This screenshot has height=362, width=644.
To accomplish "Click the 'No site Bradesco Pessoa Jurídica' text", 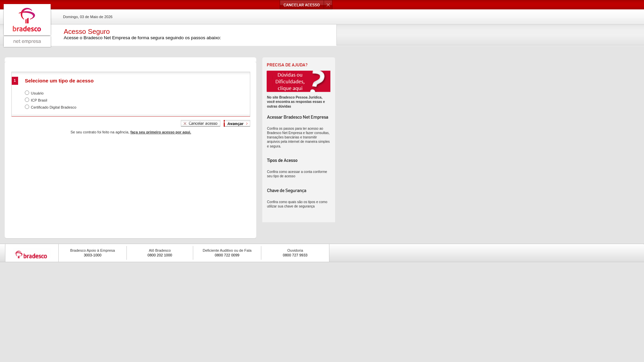I will click(x=296, y=102).
